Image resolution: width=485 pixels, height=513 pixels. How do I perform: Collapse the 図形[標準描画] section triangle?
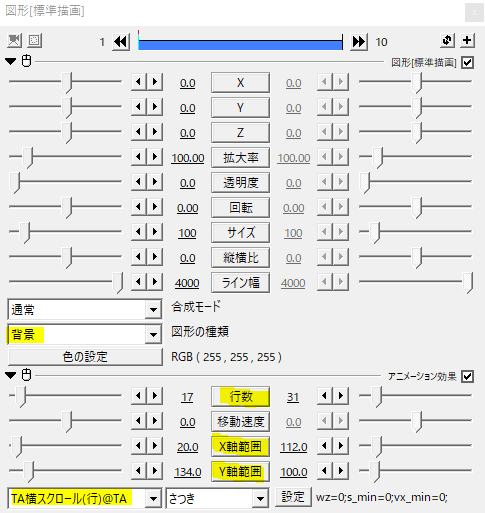[10, 61]
